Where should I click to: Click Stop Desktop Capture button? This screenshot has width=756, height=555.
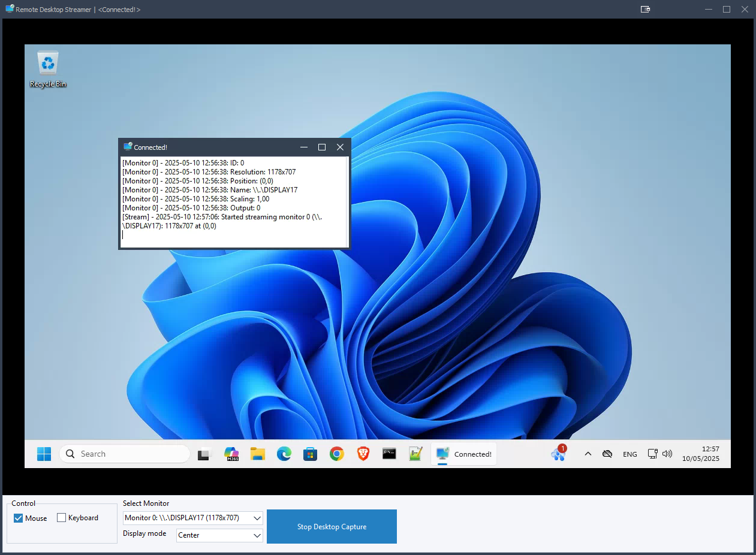tap(332, 527)
